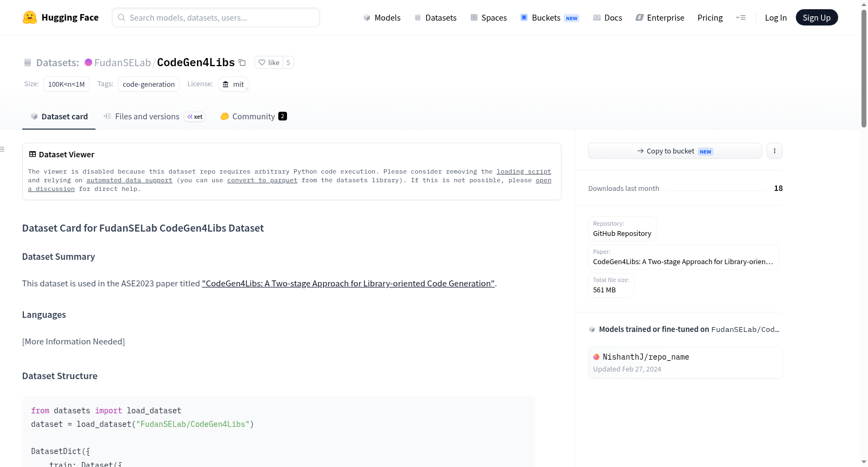
Task: Click the 561 MB total file size value
Action: pyautogui.click(x=604, y=290)
